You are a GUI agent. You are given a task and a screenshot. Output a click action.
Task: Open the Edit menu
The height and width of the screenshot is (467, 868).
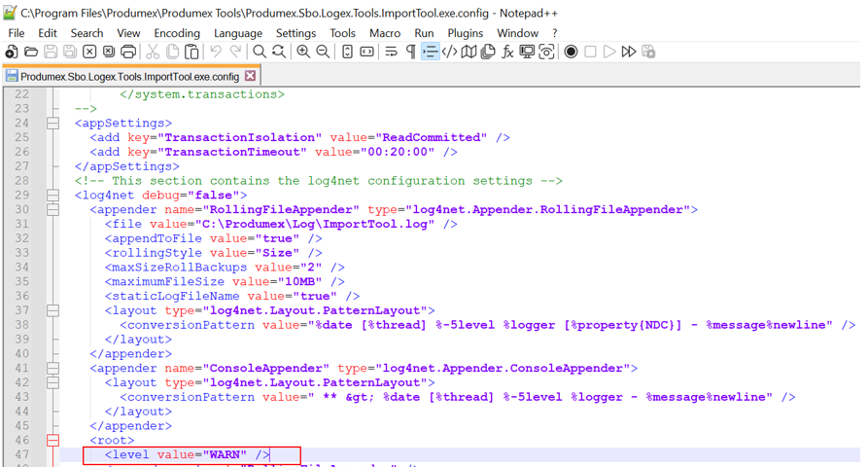click(x=48, y=33)
